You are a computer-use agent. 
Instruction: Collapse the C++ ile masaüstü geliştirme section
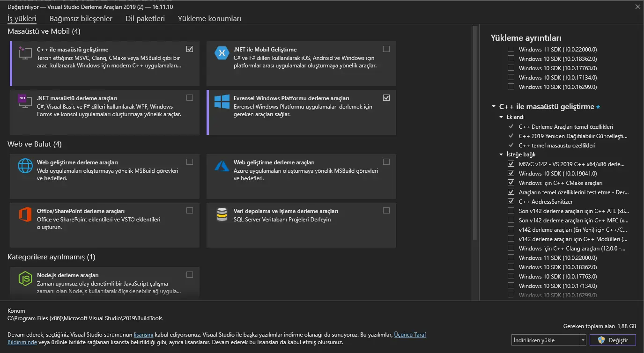click(x=494, y=107)
